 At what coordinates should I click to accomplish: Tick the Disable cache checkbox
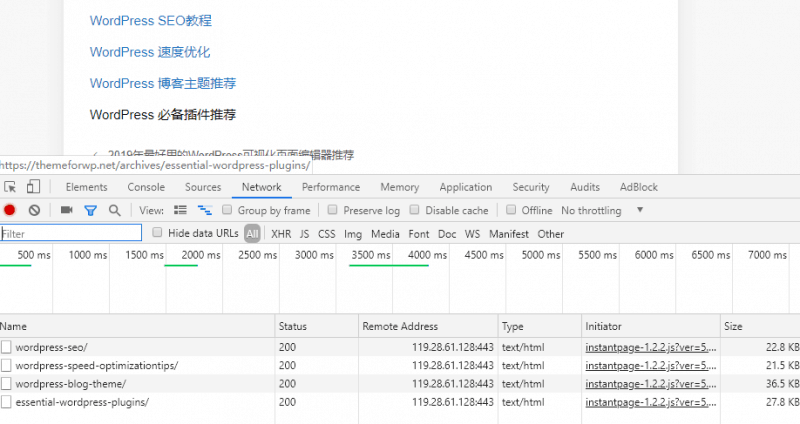pos(415,211)
